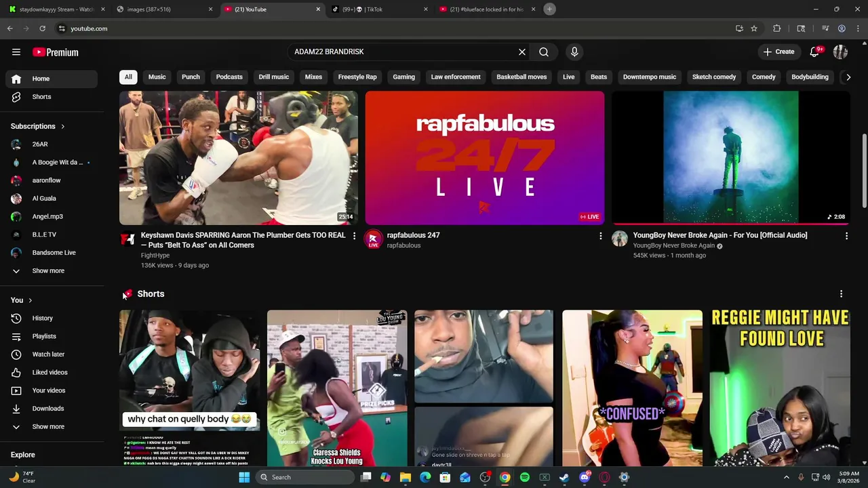Select the Freestyle Rap filter chip
Viewport: 868px width, 488px height.
point(357,77)
